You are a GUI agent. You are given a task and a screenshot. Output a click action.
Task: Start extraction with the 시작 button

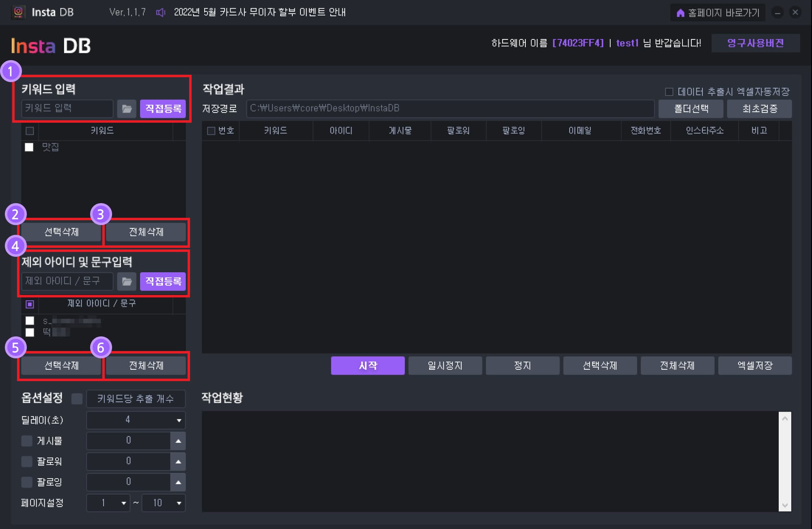(x=368, y=366)
